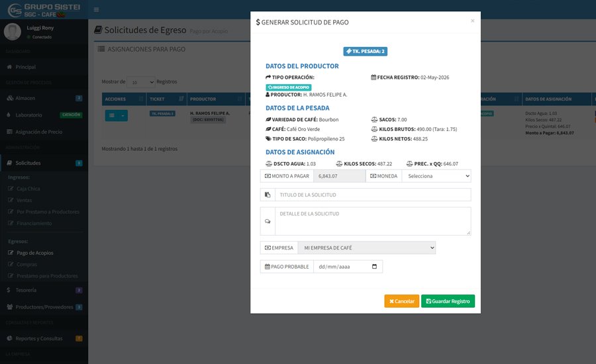The image size is (596, 364).
Task: Click the Laboratorio flame icon
Action: pyautogui.click(x=9, y=114)
